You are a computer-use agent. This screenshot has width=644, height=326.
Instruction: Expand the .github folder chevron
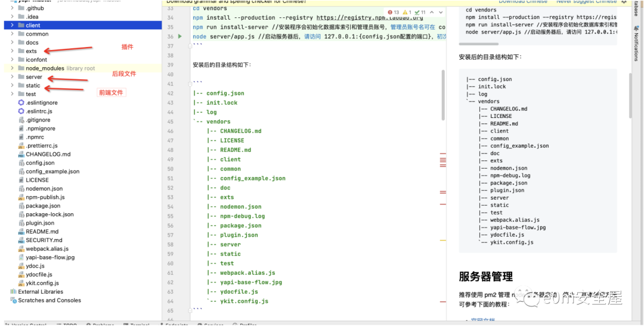pos(13,8)
